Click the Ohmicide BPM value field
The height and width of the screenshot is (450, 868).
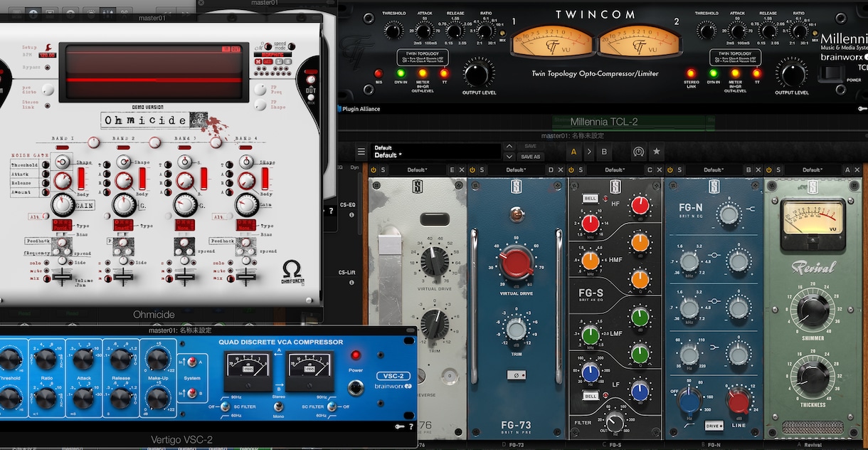click(48, 55)
